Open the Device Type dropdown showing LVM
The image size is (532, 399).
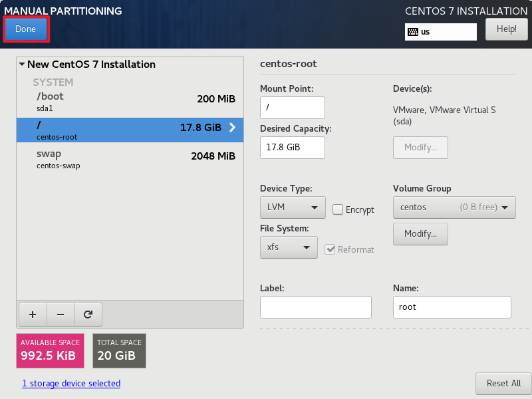coord(293,207)
